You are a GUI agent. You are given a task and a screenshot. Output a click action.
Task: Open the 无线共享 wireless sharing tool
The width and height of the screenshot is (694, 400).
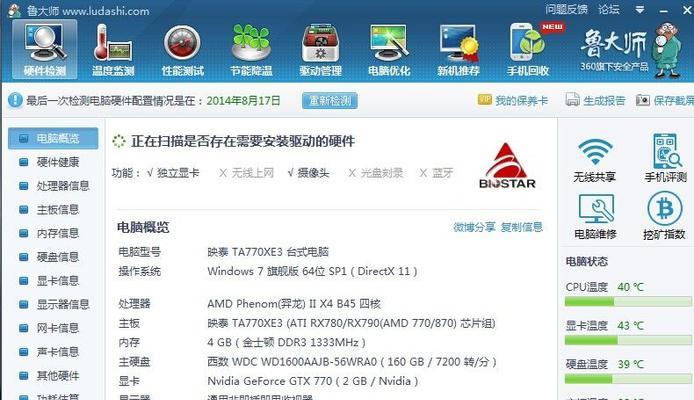[x=594, y=159]
